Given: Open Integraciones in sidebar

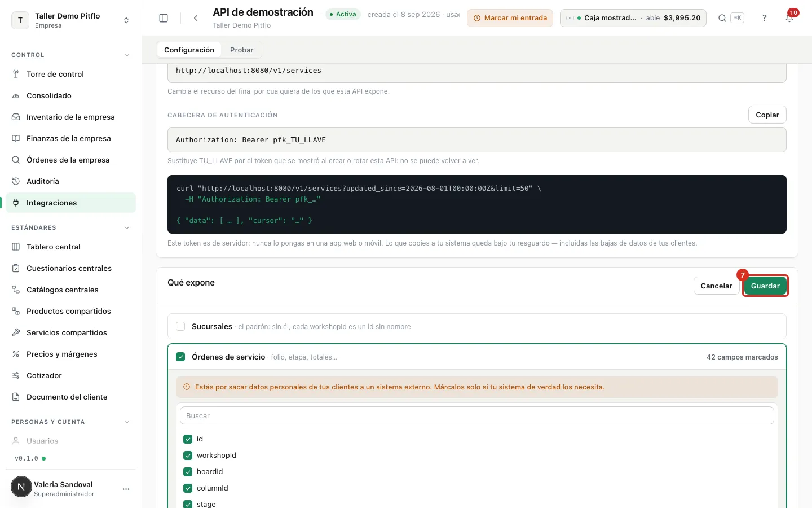Looking at the screenshot, I should tap(70, 203).
